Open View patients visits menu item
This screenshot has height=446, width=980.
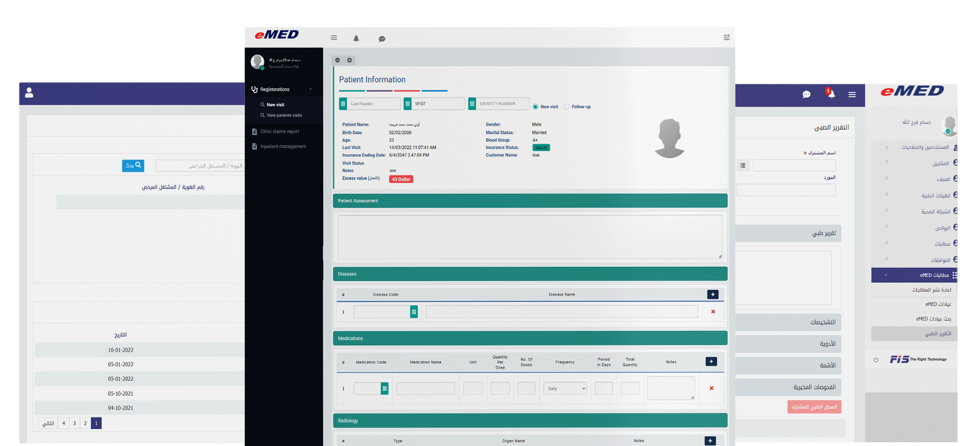pos(284,115)
